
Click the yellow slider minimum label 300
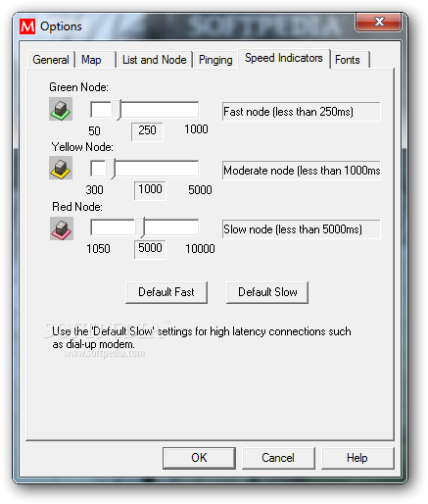pyautogui.click(x=94, y=190)
